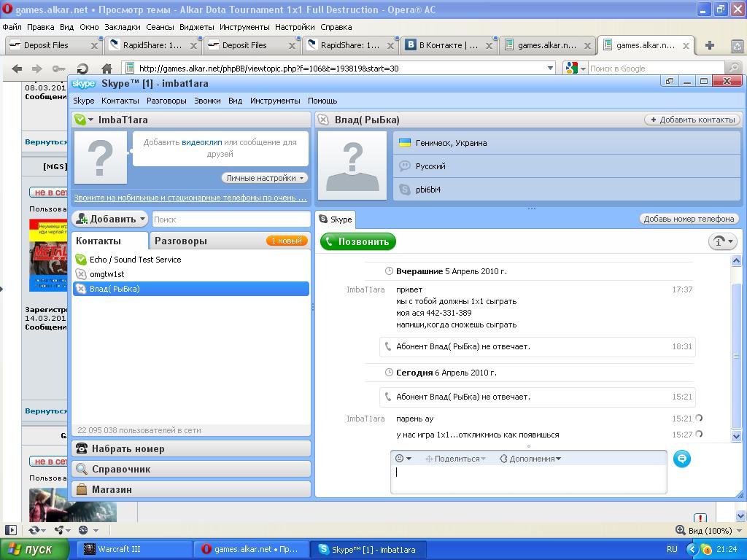Click Opera wand key icon
Viewport: 747px width, 560px height.
[x=58, y=69]
